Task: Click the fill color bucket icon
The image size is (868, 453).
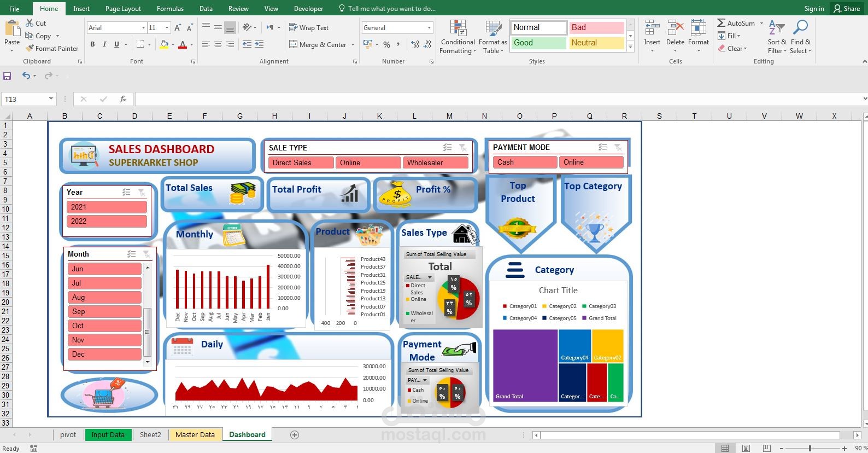Action: tap(164, 44)
